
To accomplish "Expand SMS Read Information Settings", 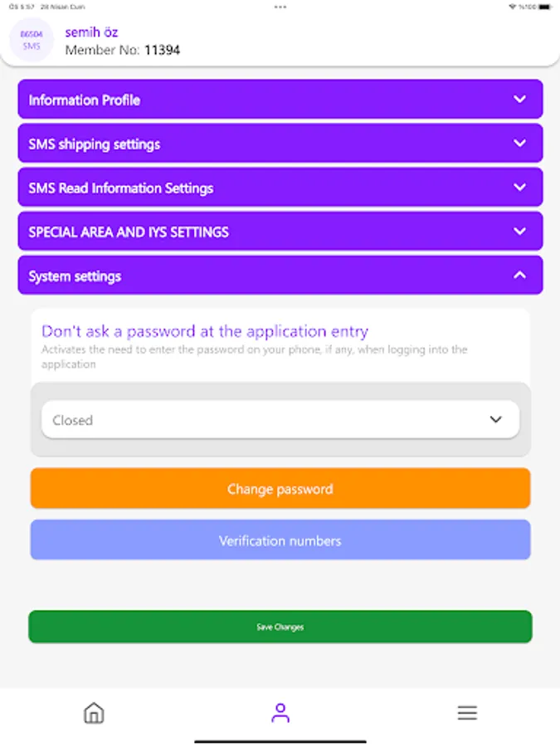I will (280, 188).
